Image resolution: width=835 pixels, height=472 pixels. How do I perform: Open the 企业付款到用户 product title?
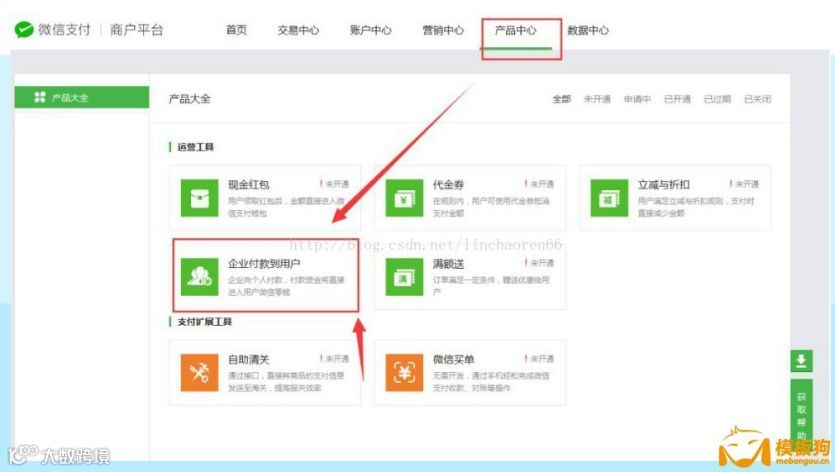pyautogui.click(x=264, y=264)
